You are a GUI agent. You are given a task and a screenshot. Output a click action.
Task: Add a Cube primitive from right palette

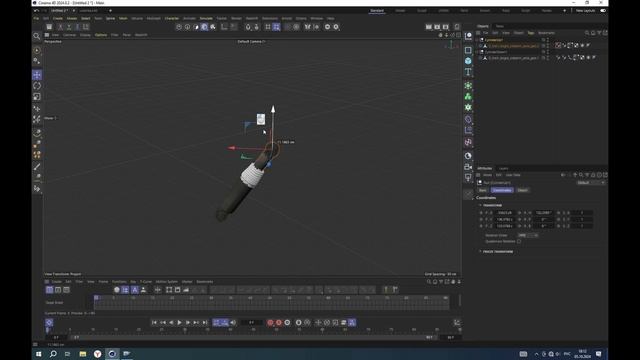[x=468, y=61]
